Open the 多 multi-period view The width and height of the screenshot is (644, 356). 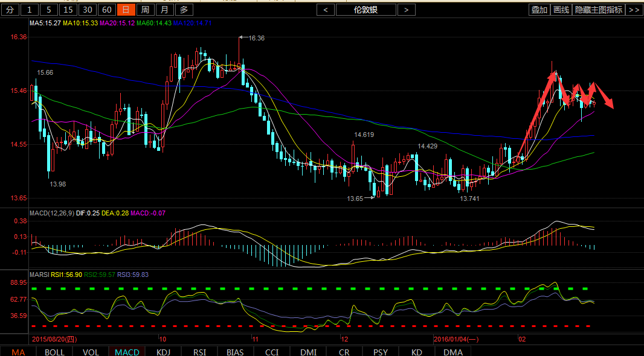click(x=184, y=10)
